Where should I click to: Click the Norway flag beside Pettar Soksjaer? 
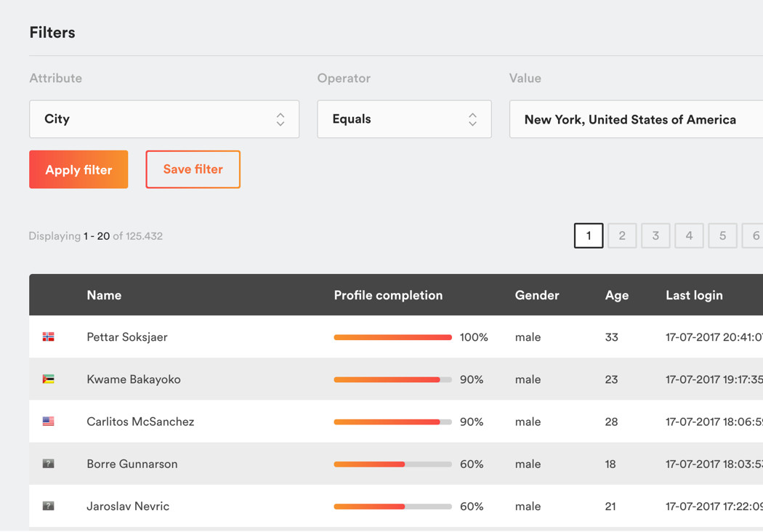coord(48,336)
